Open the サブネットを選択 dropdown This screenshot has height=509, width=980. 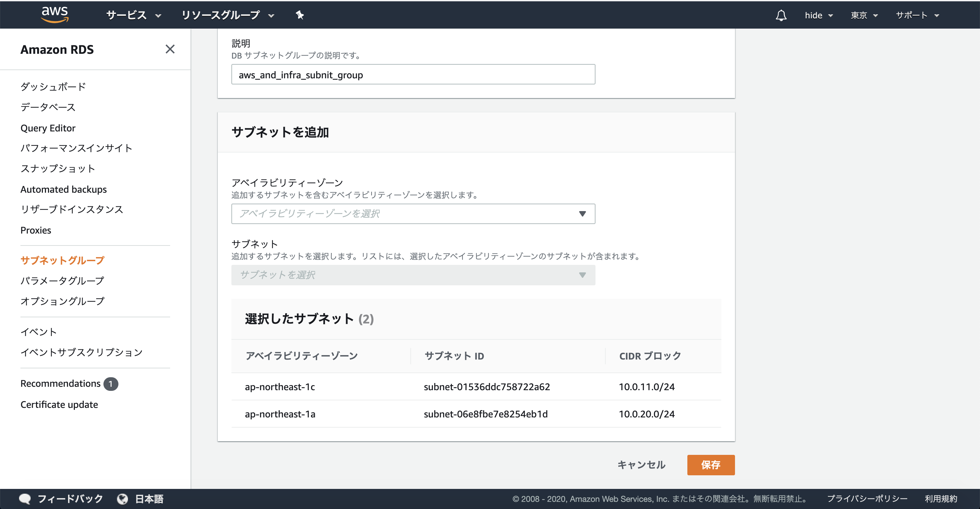(413, 275)
